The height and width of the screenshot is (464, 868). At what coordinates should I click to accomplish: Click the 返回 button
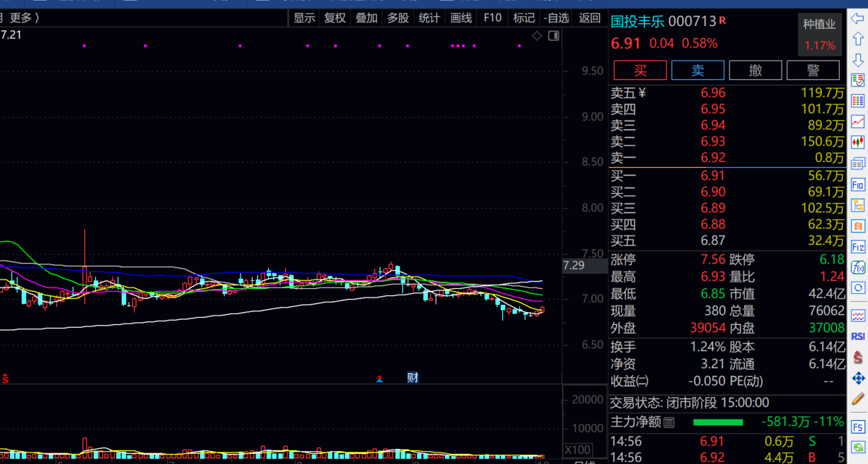click(x=589, y=18)
